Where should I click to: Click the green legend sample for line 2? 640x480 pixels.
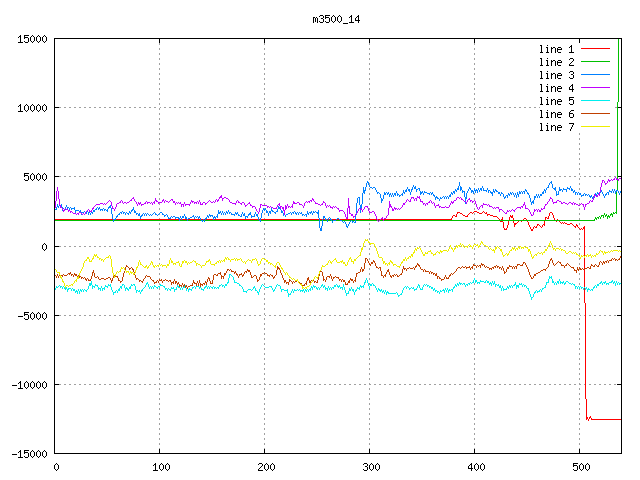(x=595, y=62)
